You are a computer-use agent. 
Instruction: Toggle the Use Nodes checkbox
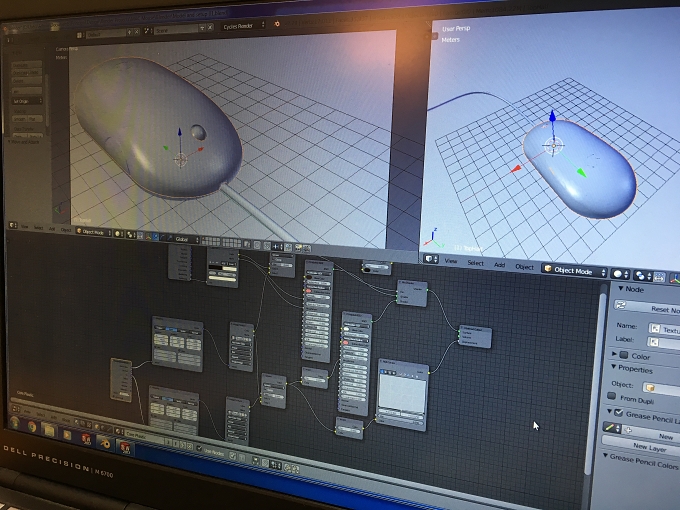pos(199,448)
